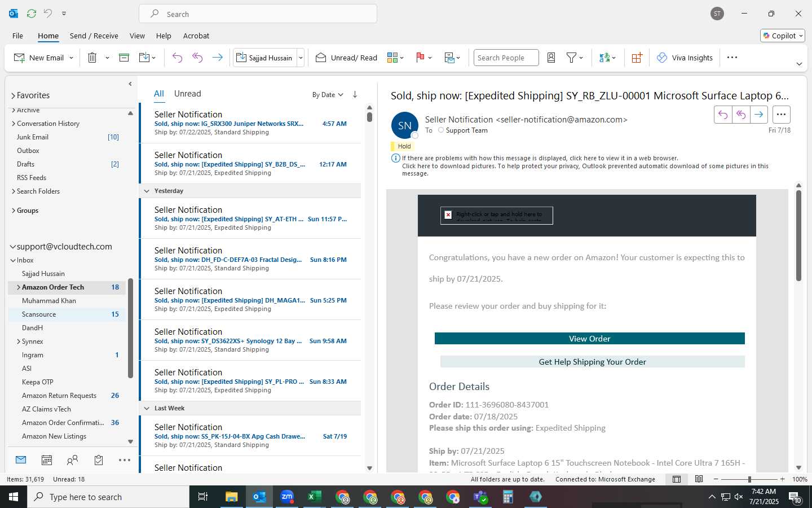Image resolution: width=812 pixels, height=508 pixels.
Task: Click the Address Book icon
Action: pyautogui.click(x=551, y=58)
